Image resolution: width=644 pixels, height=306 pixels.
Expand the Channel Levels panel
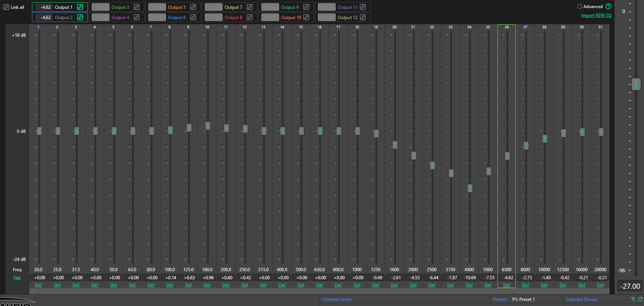[x=337, y=299]
